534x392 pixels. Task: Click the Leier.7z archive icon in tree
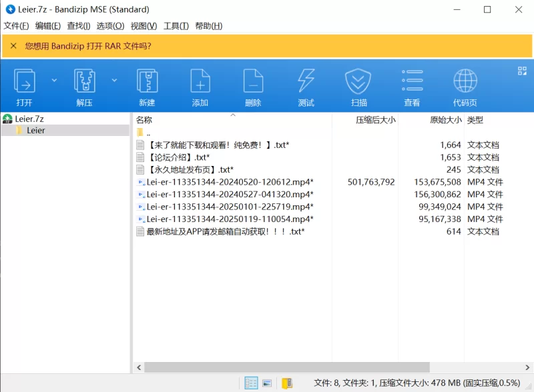(7, 119)
